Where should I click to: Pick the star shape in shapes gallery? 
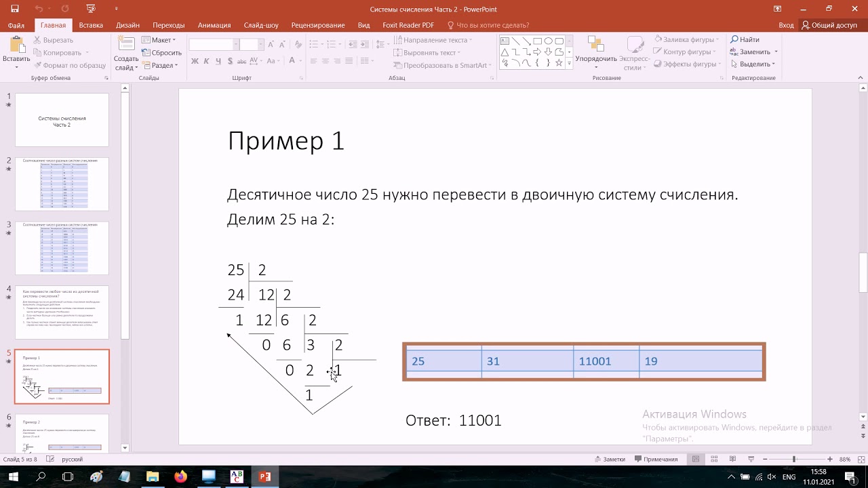pyautogui.click(x=559, y=62)
